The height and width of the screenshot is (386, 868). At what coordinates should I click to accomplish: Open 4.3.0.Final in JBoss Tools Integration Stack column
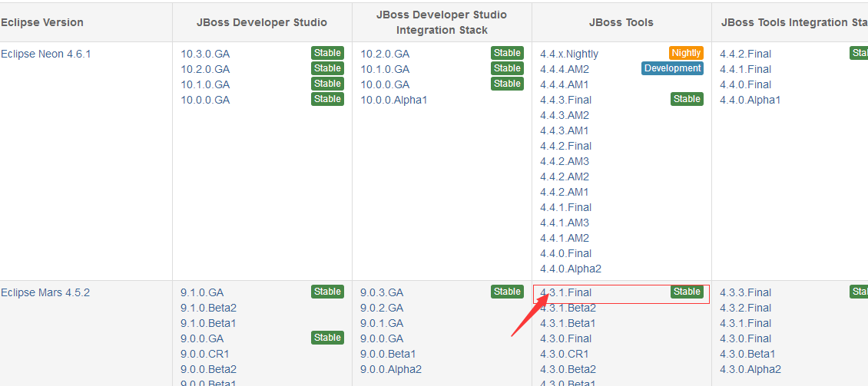746,338
